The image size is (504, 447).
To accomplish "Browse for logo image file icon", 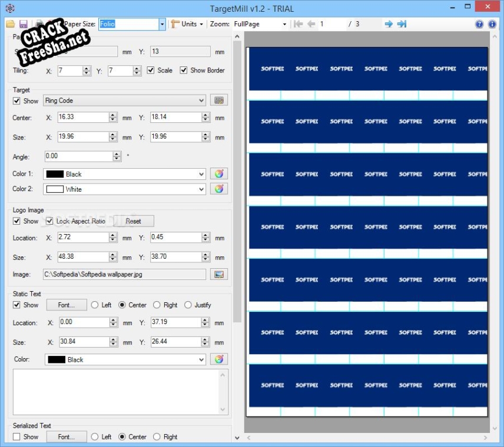I will click(218, 275).
